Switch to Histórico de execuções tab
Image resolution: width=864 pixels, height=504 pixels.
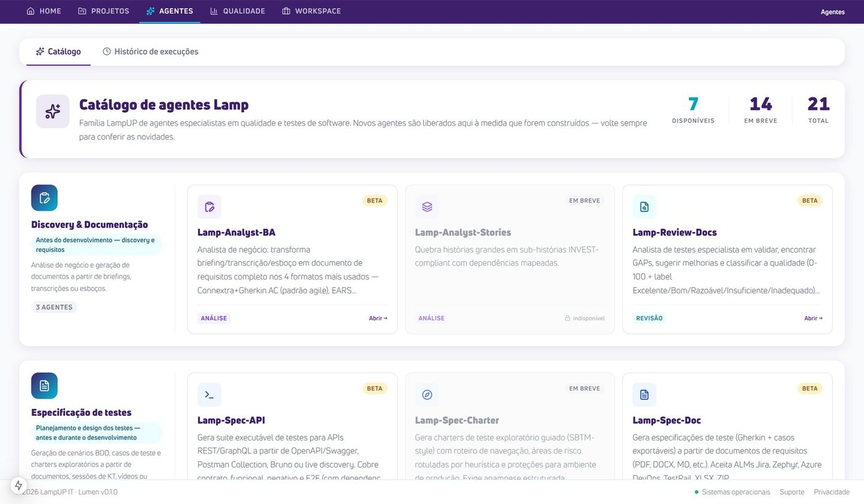coord(151,52)
